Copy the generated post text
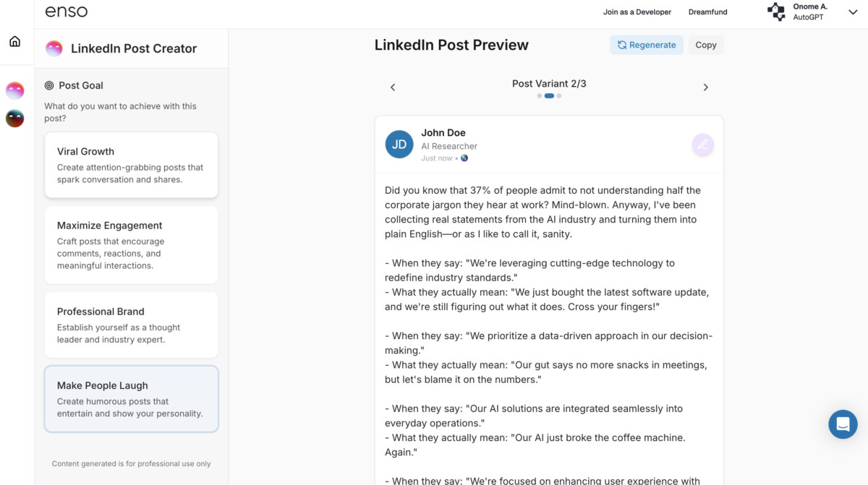Image resolution: width=868 pixels, height=485 pixels. (x=705, y=44)
